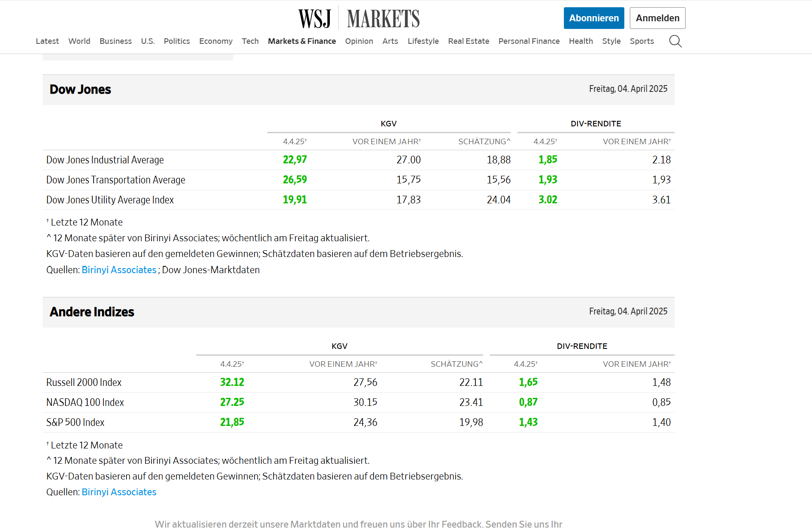Click the MARKETS header logo
Viewport: 812px width, 531px height.
click(x=383, y=19)
